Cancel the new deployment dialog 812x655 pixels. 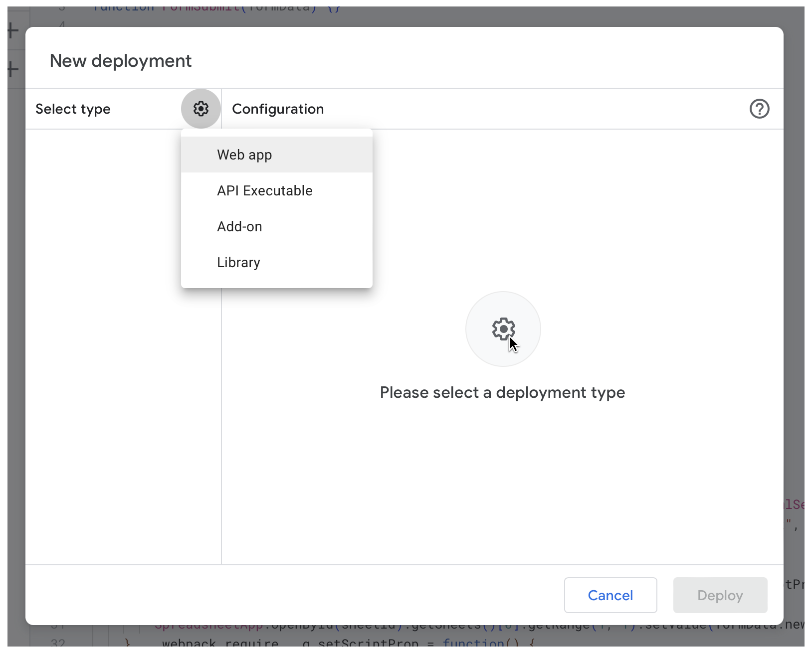click(610, 595)
